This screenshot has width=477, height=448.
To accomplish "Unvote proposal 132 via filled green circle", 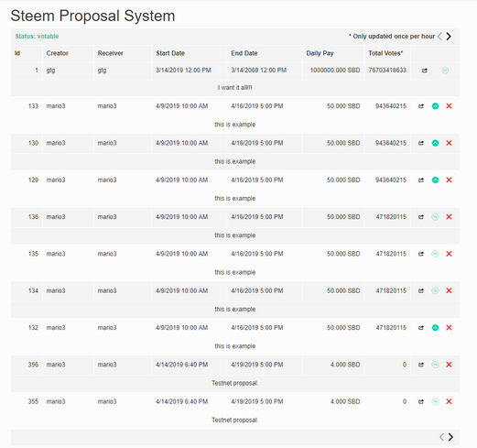I will coord(436,328).
